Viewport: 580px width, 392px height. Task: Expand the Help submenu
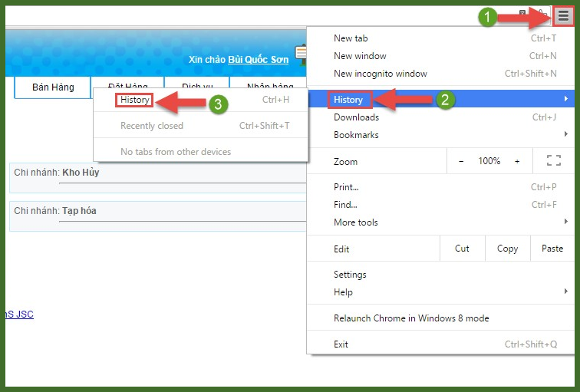[343, 292]
